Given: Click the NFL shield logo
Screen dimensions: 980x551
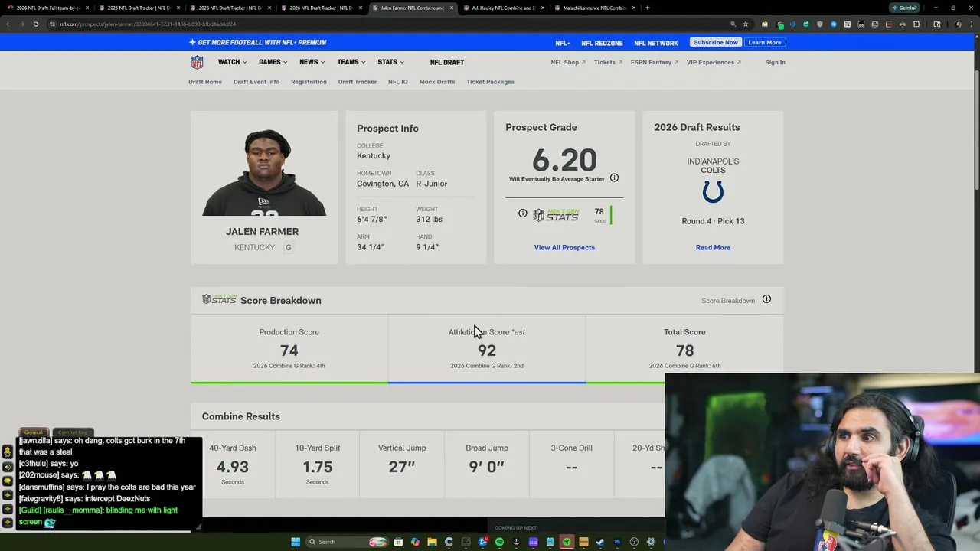Looking at the screenshot, I should pos(197,62).
